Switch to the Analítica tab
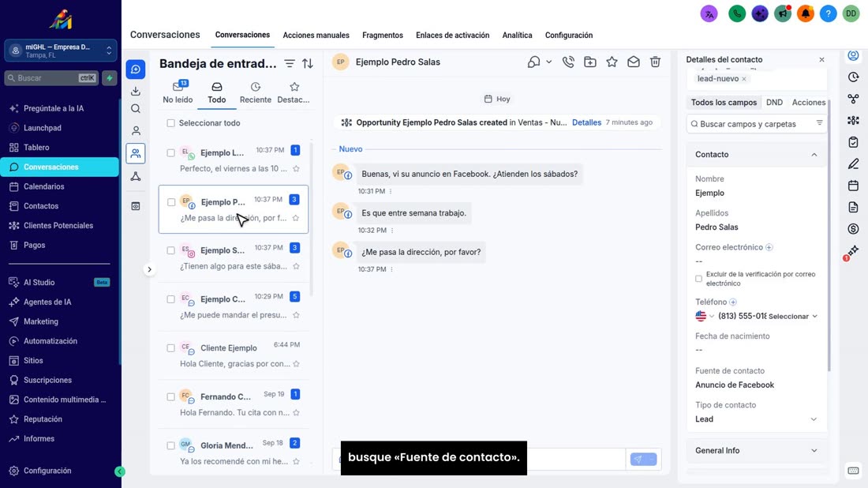This screenshot has height=488, width=868. [517, 36]
